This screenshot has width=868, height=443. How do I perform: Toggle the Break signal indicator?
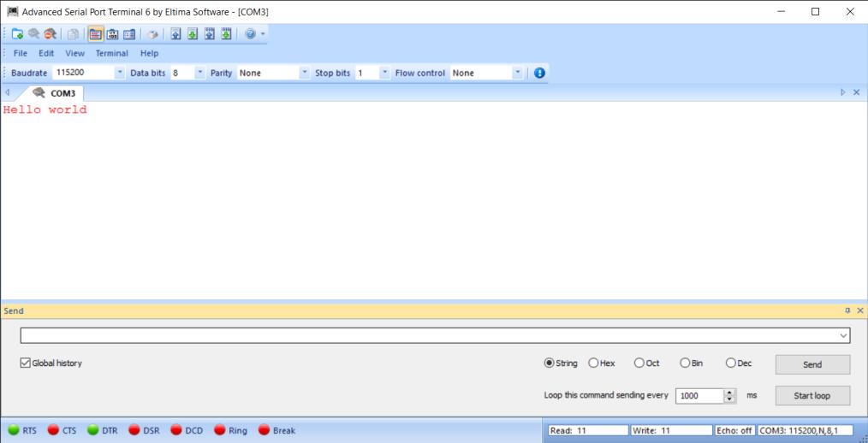264,429
